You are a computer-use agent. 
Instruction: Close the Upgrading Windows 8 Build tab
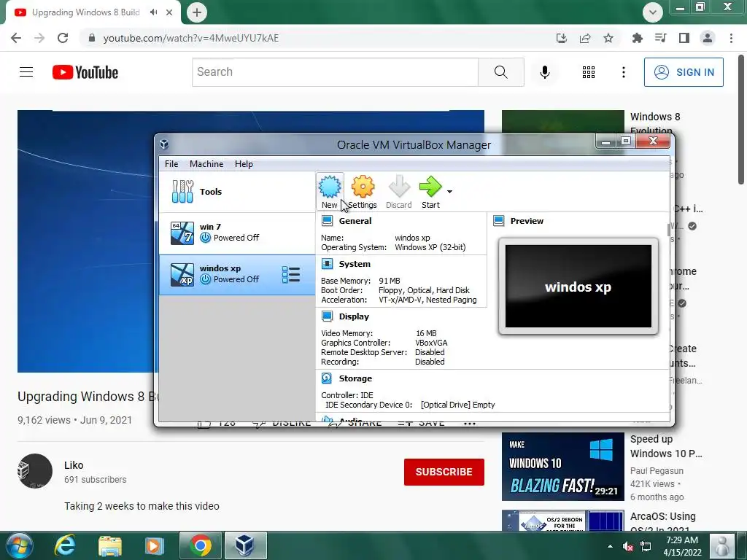(169, 12)
